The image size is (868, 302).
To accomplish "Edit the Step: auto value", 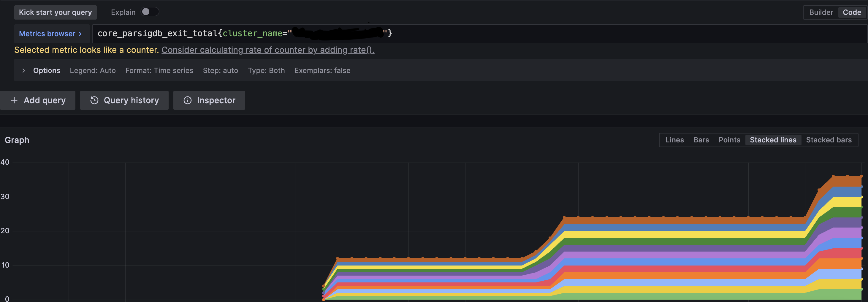I will [x=220, y=70].
